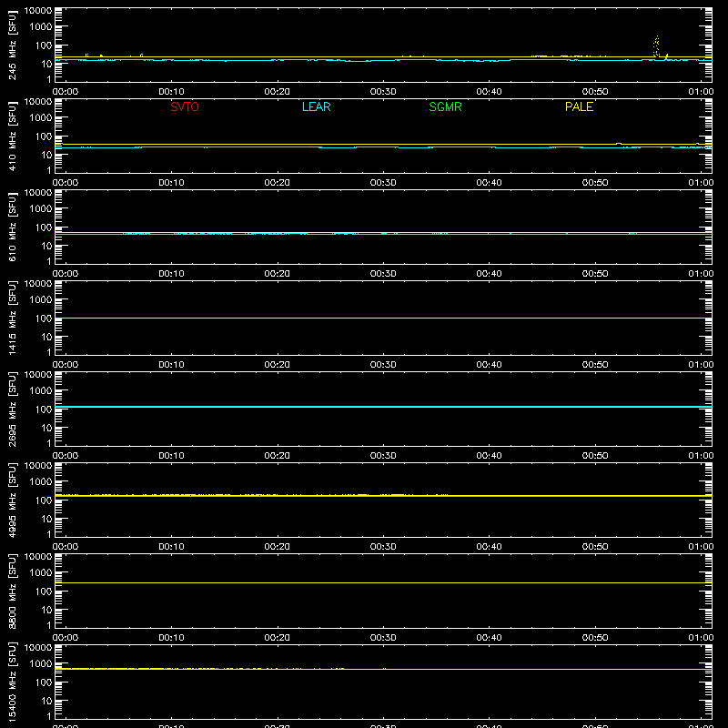728x728 pixels.
Task: Select the 15400 MHz [SFU] axis title
Action: (12, 682)
